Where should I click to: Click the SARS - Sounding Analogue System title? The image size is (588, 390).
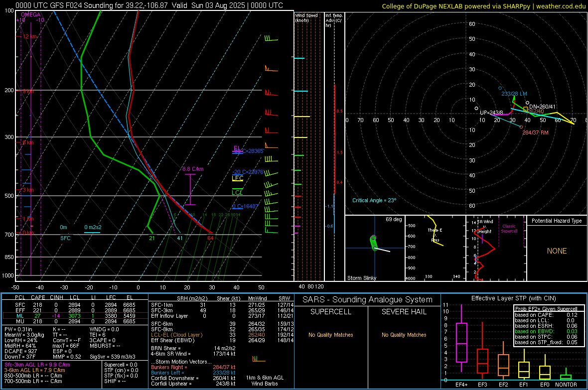(368, 300)
